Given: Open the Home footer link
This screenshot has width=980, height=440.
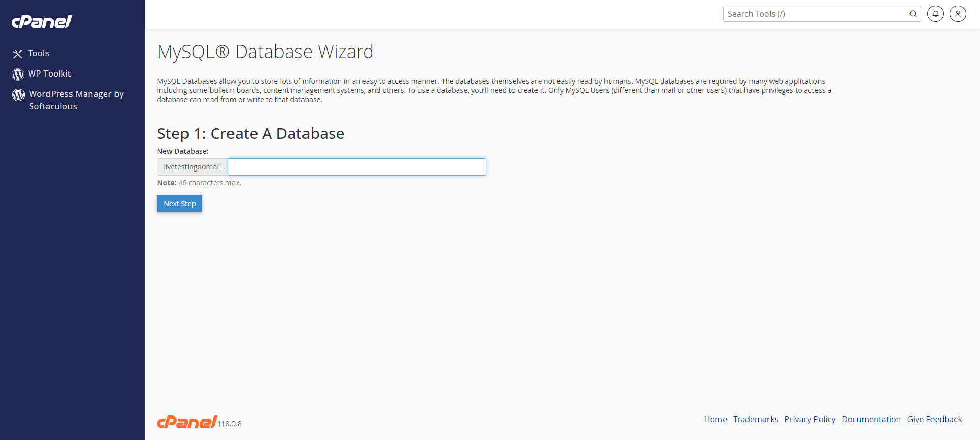Looking at the screenshot, I should [x=715, y=419].
